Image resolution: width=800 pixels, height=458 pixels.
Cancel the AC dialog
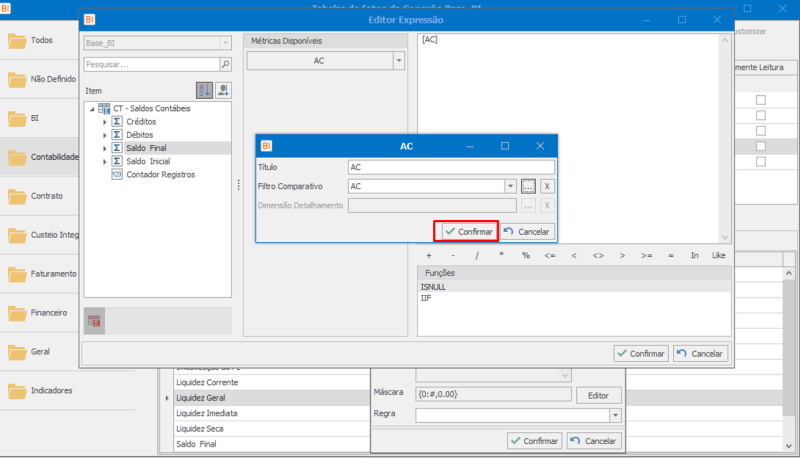click(527, 232)
